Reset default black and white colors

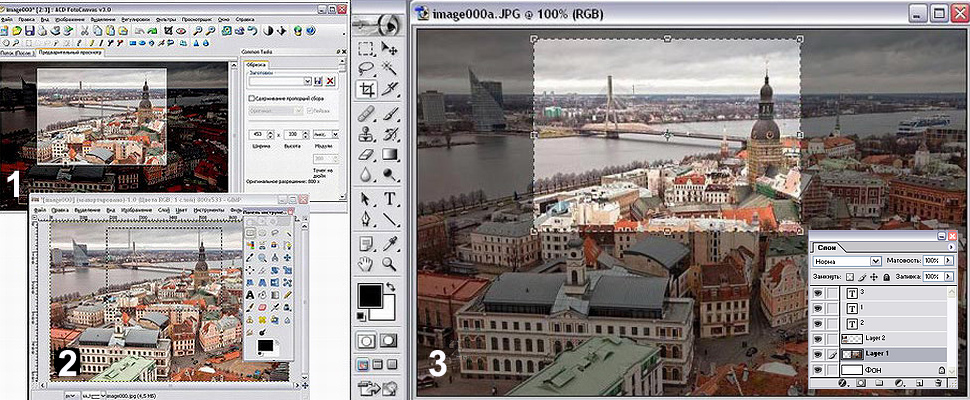point(361,317)
